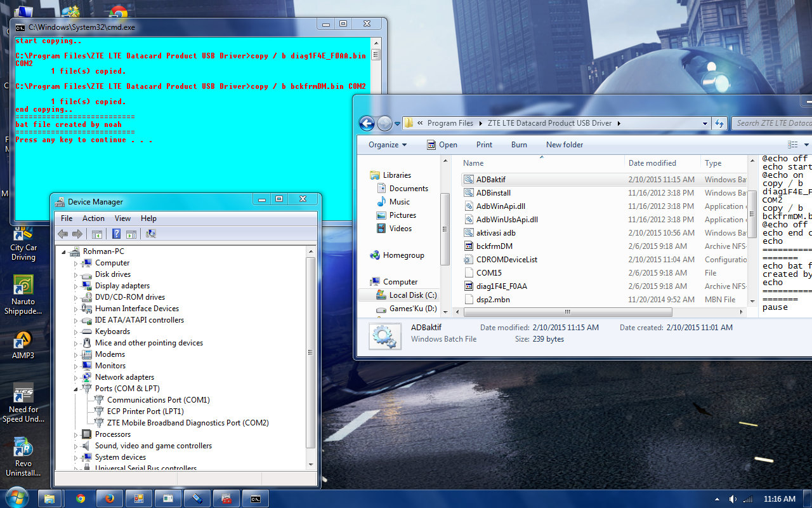Open Chrome from the taskbar

point(81,498)
